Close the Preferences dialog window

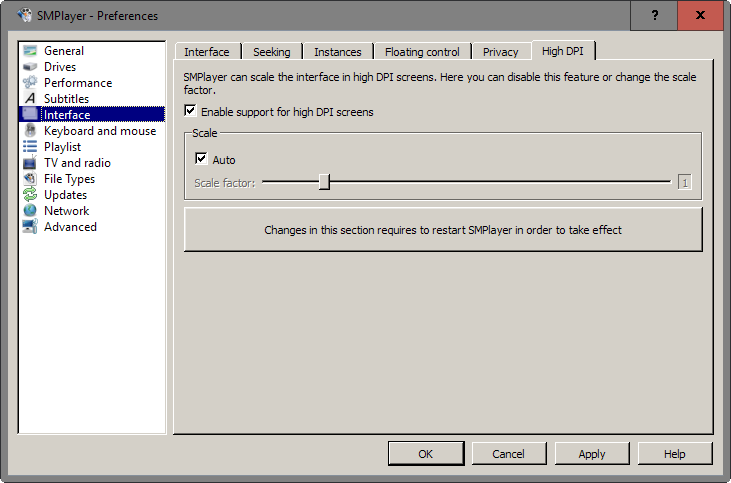pyautogui.click(x=700, y=15)
